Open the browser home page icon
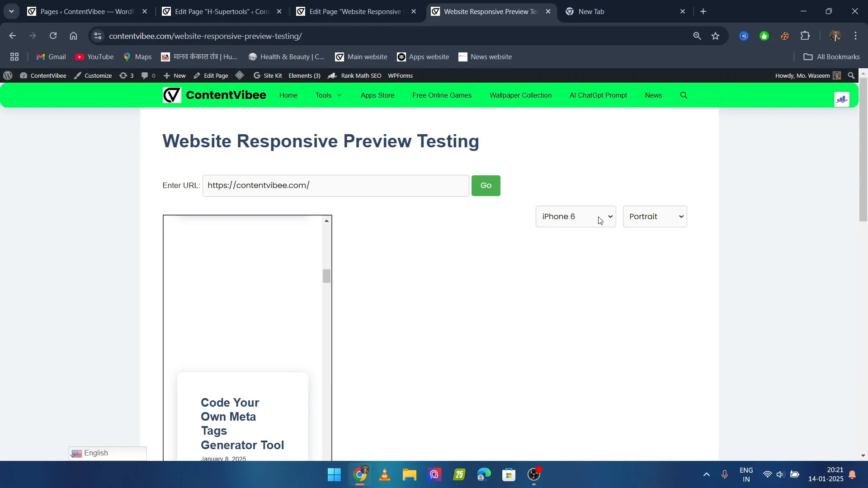The height and width of the screenshot is (488, 868). pyautogui.click(x=73, y=36)
